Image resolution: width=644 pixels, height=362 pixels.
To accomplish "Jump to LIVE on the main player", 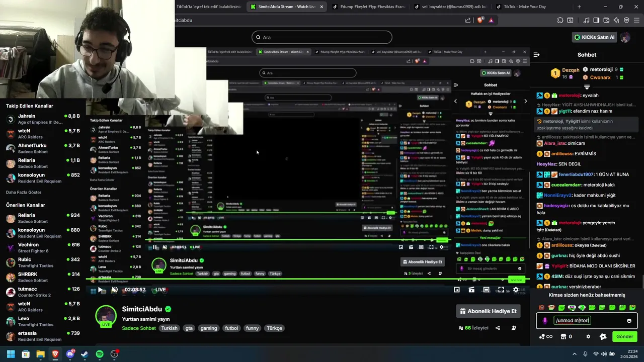I will pos(160,290).
